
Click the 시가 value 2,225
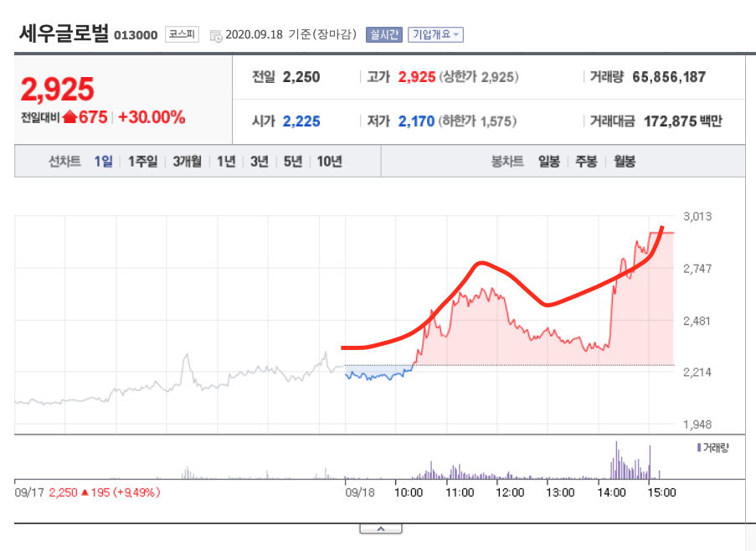pos(301,121)
